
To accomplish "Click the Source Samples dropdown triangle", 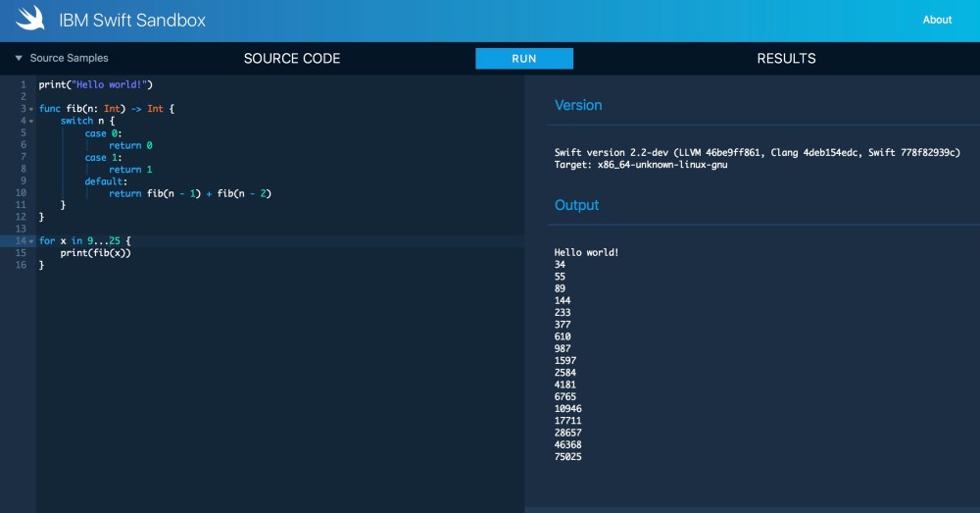I will pyautogui.click(x=19, y=59).
